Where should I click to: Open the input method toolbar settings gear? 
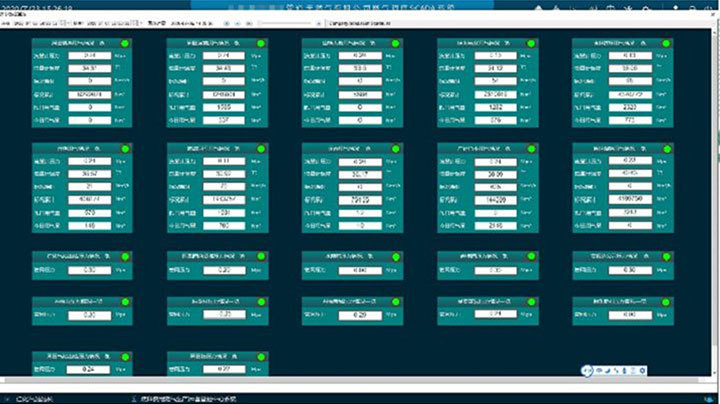pyautogui.click(x=642, y=370)
